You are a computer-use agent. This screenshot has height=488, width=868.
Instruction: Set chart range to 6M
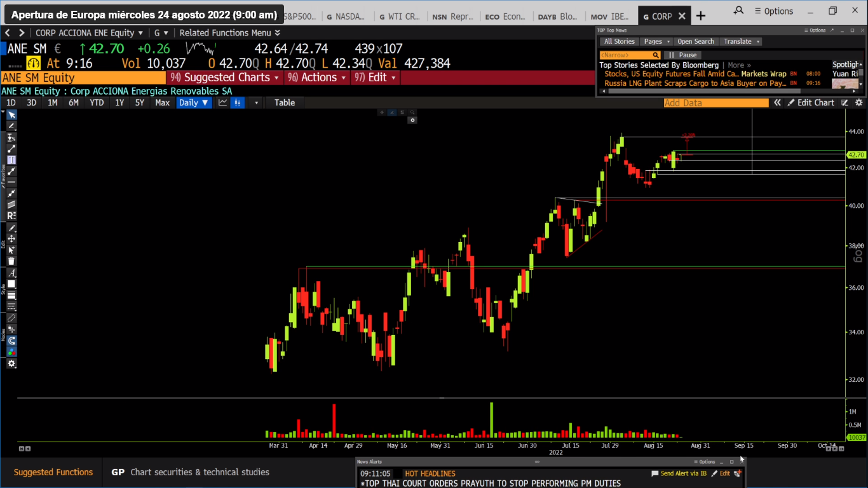coord(74,102)
